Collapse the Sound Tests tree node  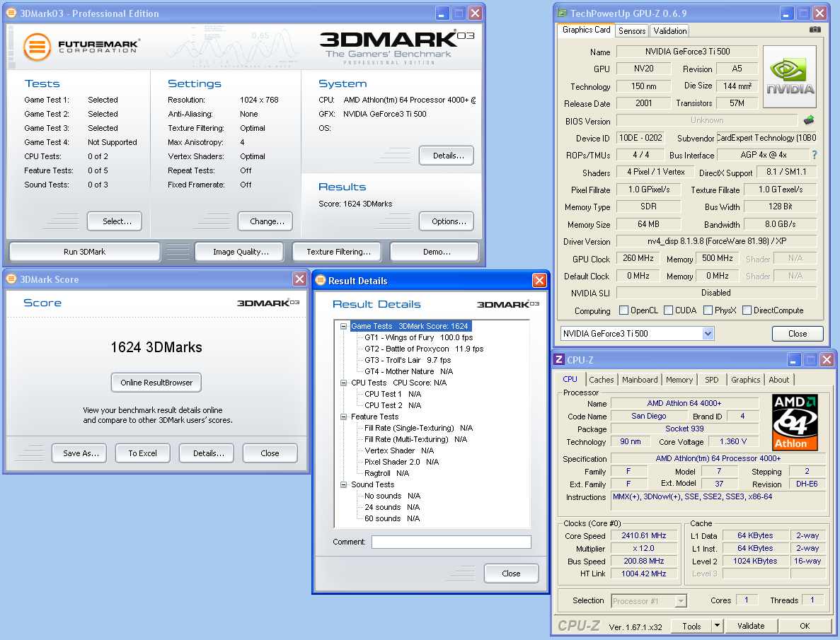coord(343,484)
